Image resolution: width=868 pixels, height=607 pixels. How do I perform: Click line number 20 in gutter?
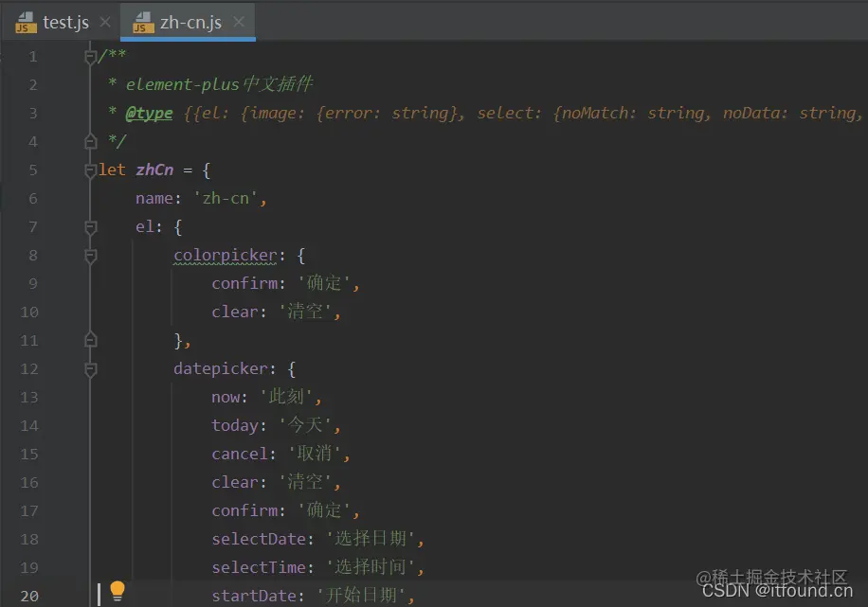point(29,596)
